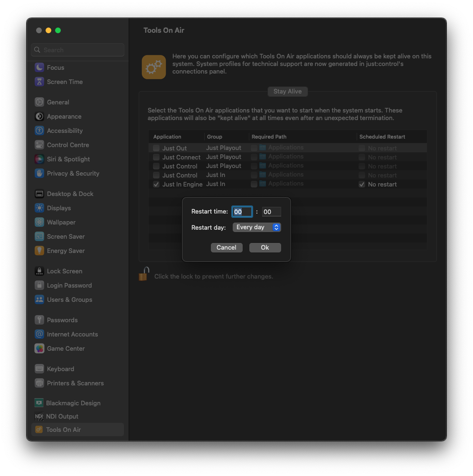This screenshot has width=473, height=476.
Task: Select the Accessibility icon
Action: click(39, 131)
